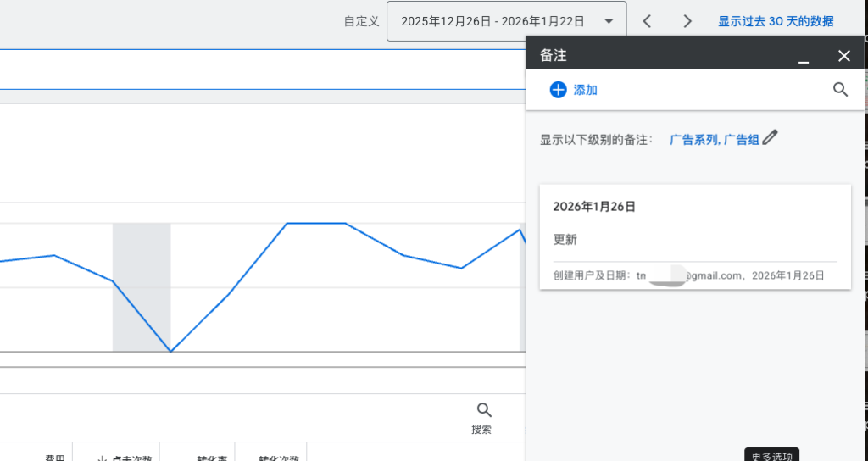
Task: Sort by the 转化次数 column header
Action: pyautogui.click(x=278, y=458)
